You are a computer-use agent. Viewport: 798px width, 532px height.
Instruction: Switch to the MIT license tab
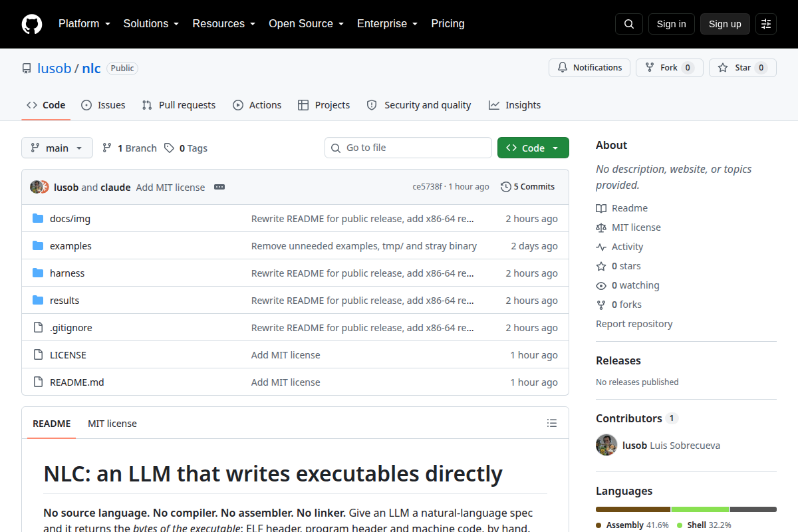(x=112, y=424)
